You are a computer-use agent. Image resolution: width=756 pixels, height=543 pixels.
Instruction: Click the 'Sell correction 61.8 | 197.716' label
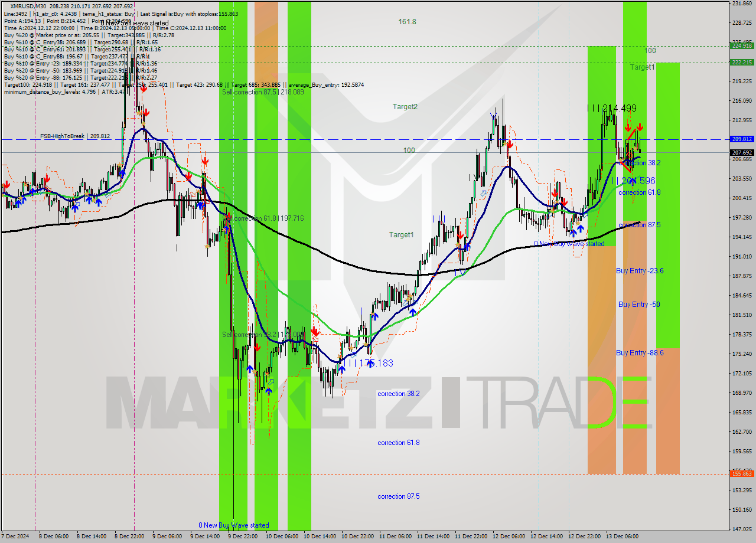click(263, 218)
